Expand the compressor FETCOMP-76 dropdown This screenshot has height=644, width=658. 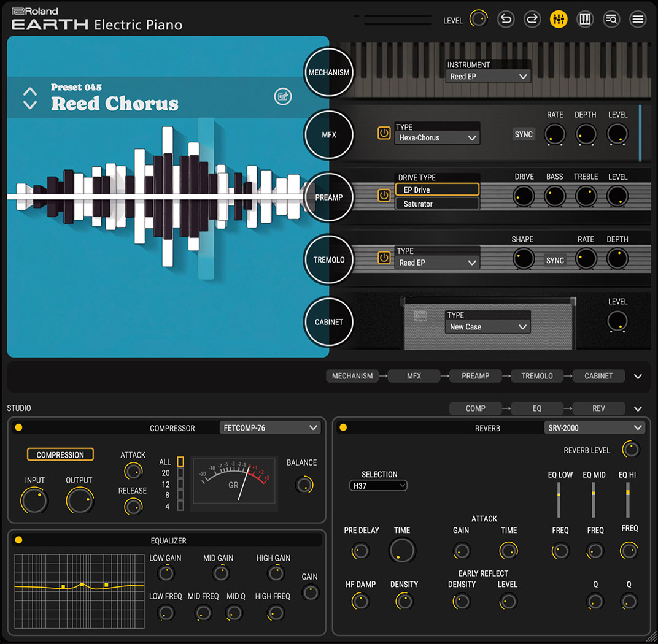pyautogui.click(x=270, y=427)
